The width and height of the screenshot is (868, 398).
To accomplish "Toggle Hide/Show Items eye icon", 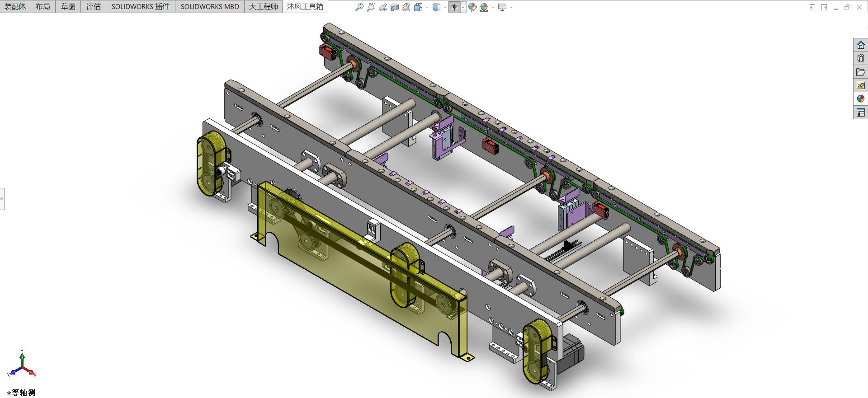I will coord(454,7).
